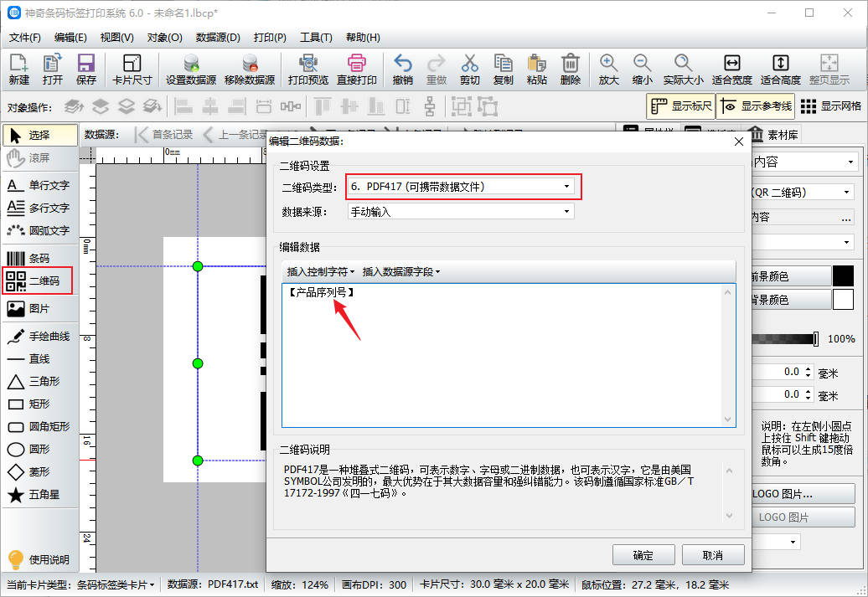868x597 pixels.
Task: Click the LOGO 图片... button
Action: tap(803, 493)
